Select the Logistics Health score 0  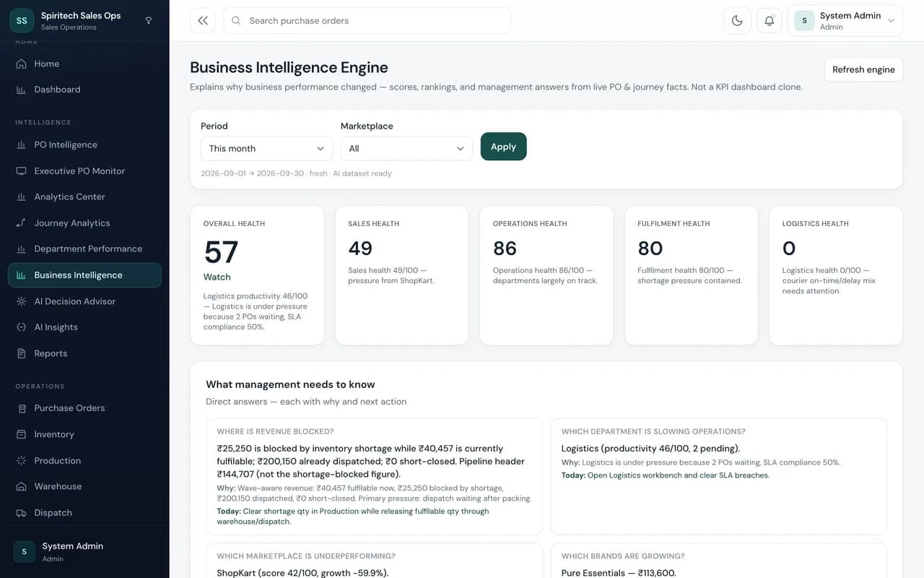pyautogui.click(x=789, y=249)
